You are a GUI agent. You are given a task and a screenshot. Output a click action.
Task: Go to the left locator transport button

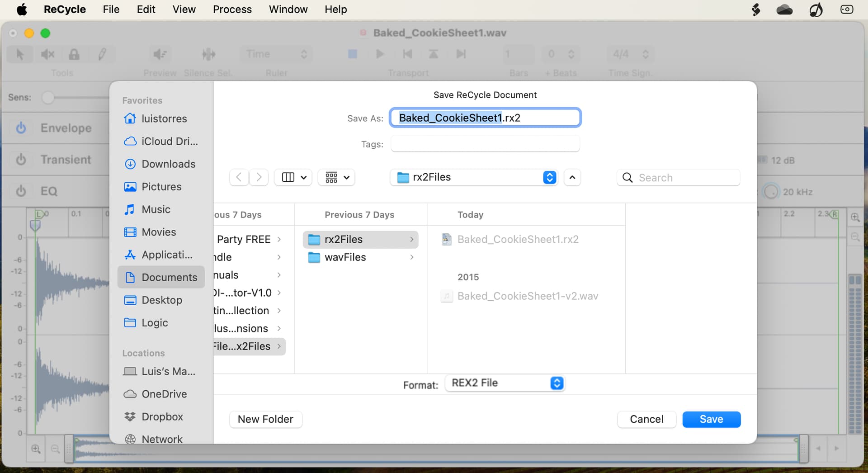pyautogui.click(x=407, y=54)
